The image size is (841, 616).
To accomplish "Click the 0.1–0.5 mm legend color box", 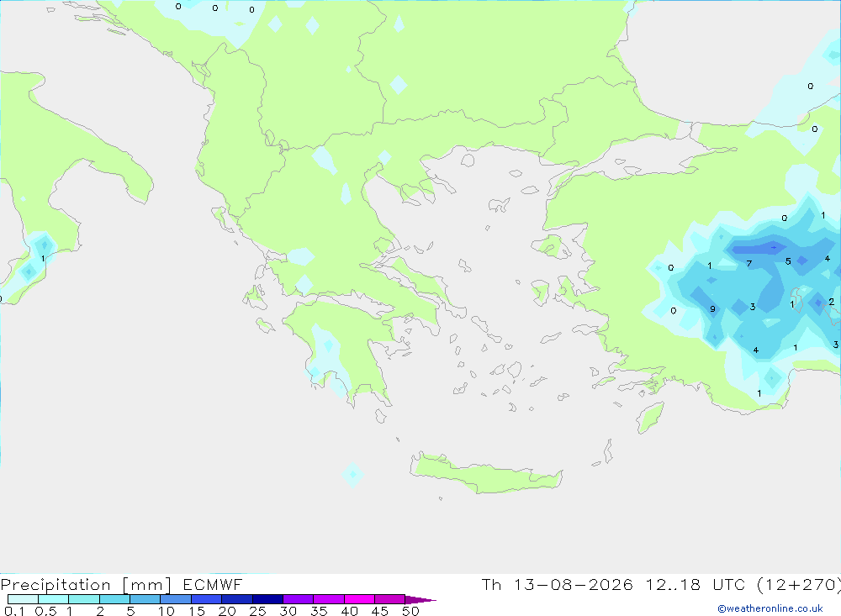I will pos(23,599).
